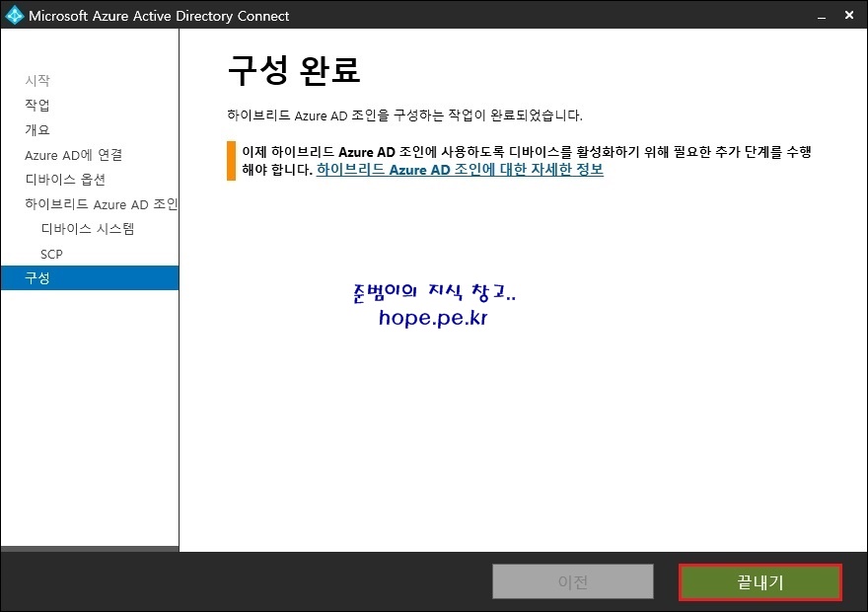
Task: Click the disabled 이전 previous button
Action: [x=572, y=581]
